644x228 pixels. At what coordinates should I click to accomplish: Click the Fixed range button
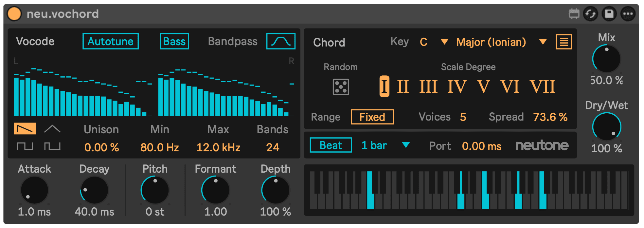pos(372,117)
